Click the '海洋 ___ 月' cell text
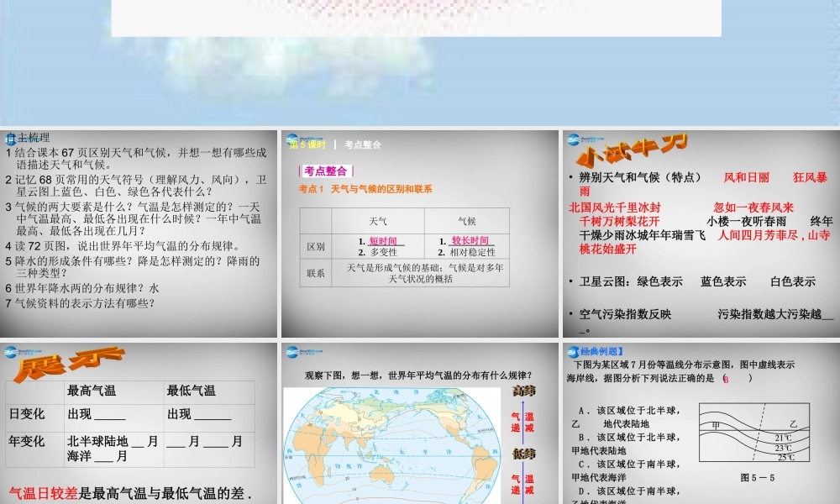 coord(97,456)
